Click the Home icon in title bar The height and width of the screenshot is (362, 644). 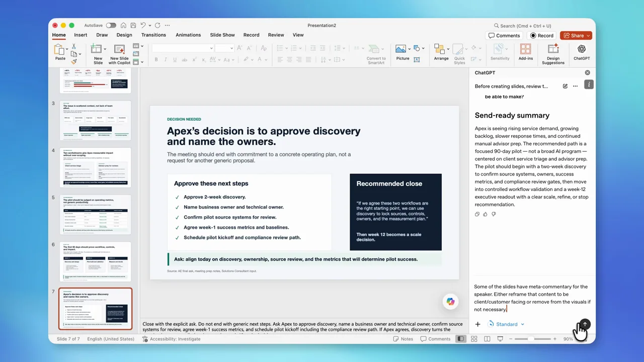123,25
